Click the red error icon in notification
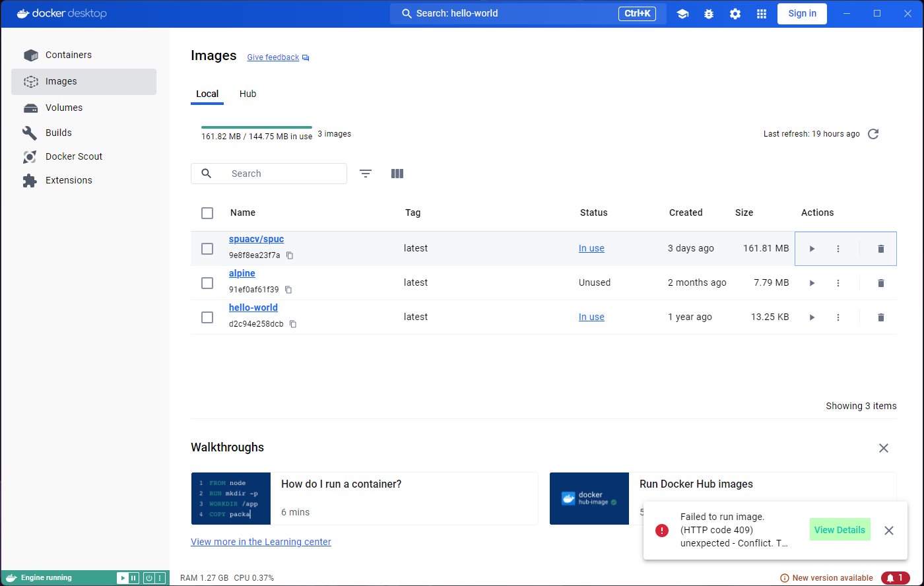The image size is (924, 586). click(x=662, y=531)
